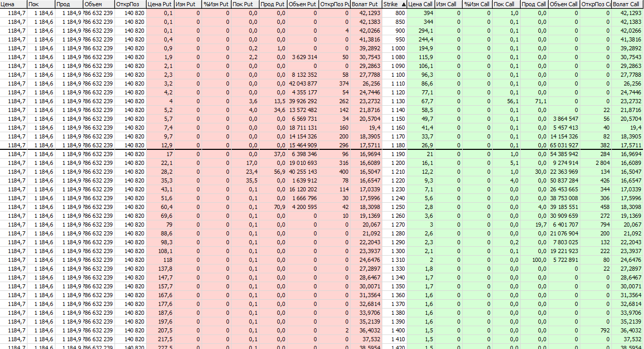Screen dimensions: 644x349
Task: Select put price cell 207,5
Action: pyautogui.click(x=161, y=330)
